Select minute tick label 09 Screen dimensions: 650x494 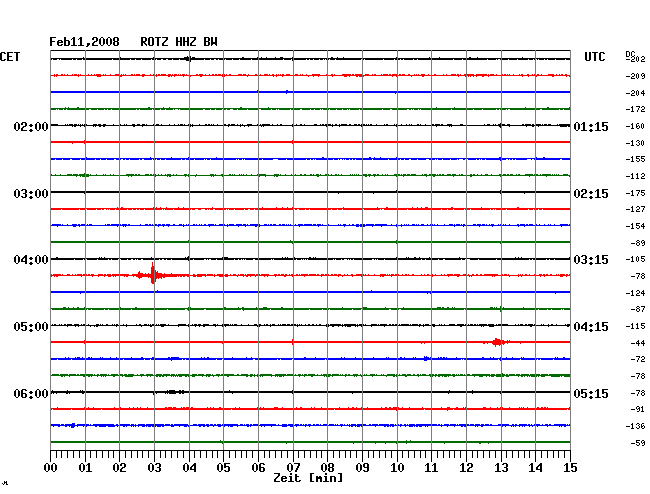coord(362,467)
